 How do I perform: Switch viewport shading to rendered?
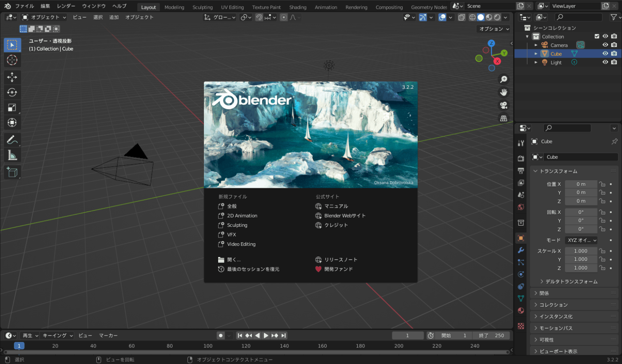[497, 17]
